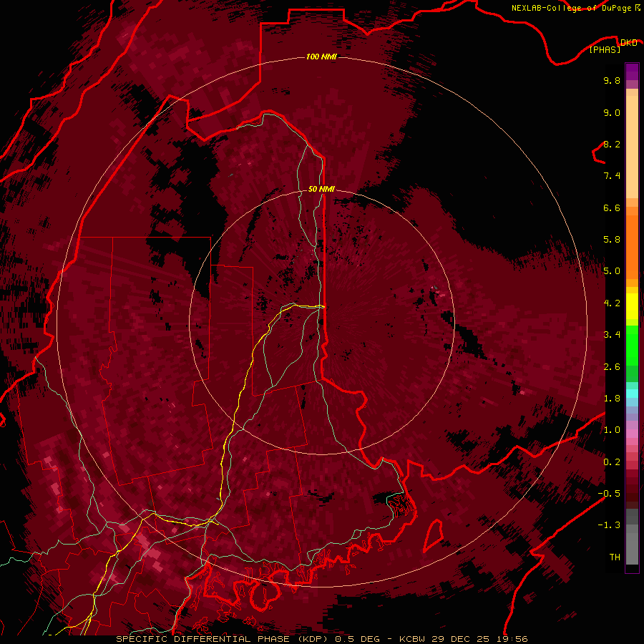Click the -1.3 value on the scale
Screen dimensions: 644x644
pos(609,525)
